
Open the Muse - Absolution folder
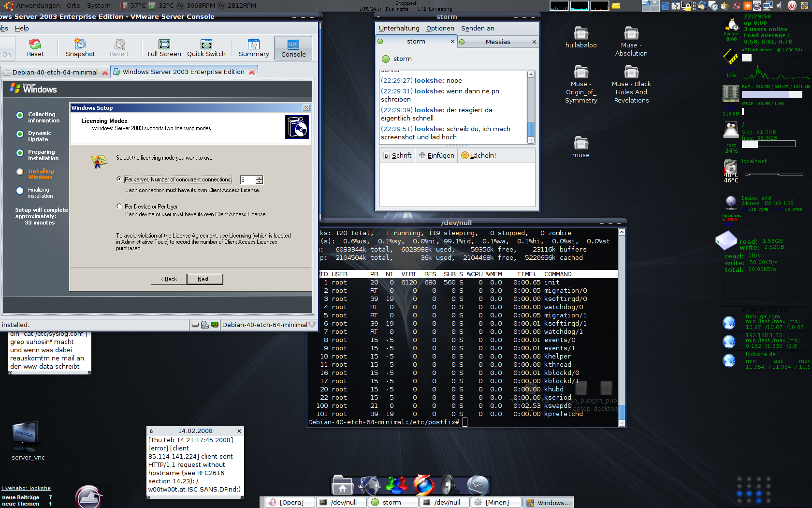pyautogui.click(x=631, y=42)
